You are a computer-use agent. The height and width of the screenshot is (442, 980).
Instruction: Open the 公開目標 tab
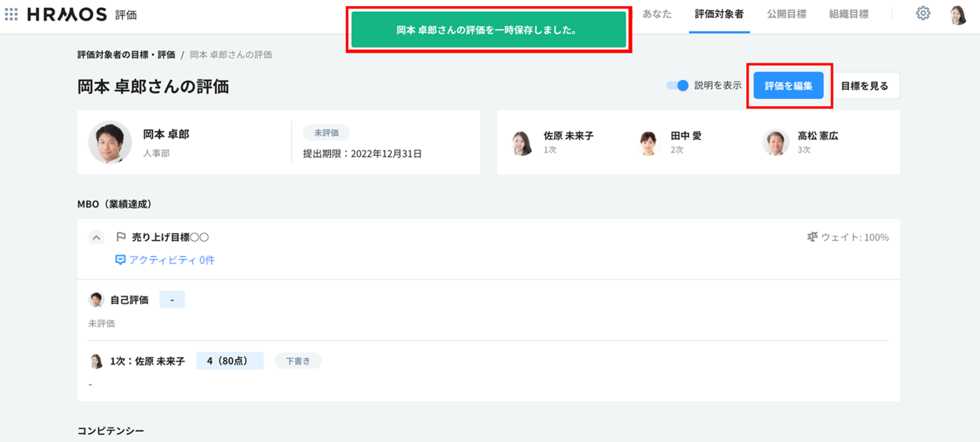point(786,14)
